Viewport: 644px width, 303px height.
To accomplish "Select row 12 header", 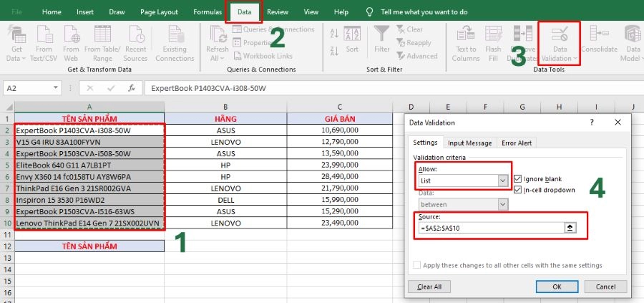I will click(7, 246).
